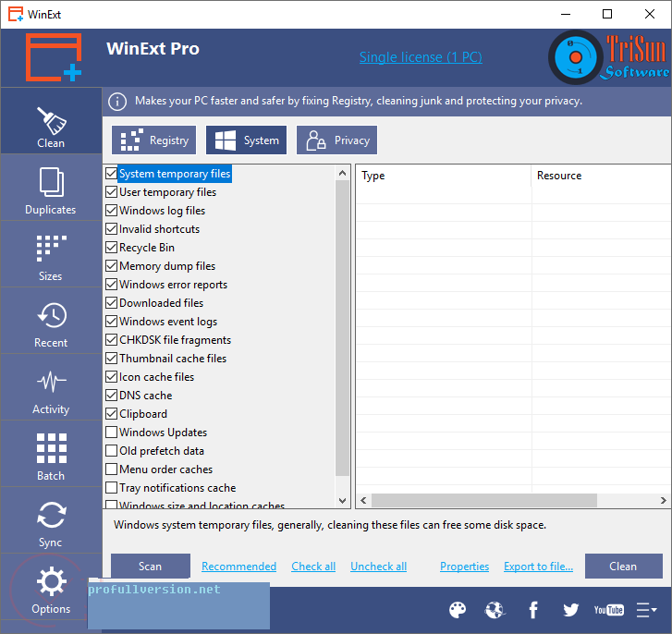Viewport: 672px width, 634px height.
Task: Uncheck CHKDSK file fragments
Action: point(112,340)
